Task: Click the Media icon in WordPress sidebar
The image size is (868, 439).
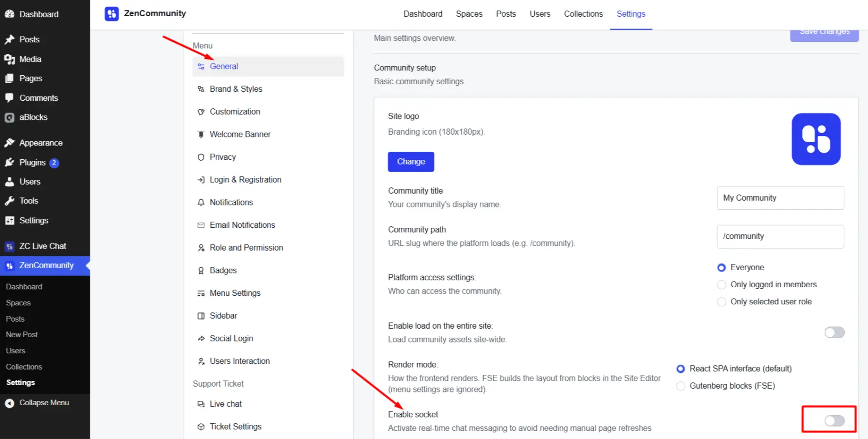Action: tap(10, 59)
